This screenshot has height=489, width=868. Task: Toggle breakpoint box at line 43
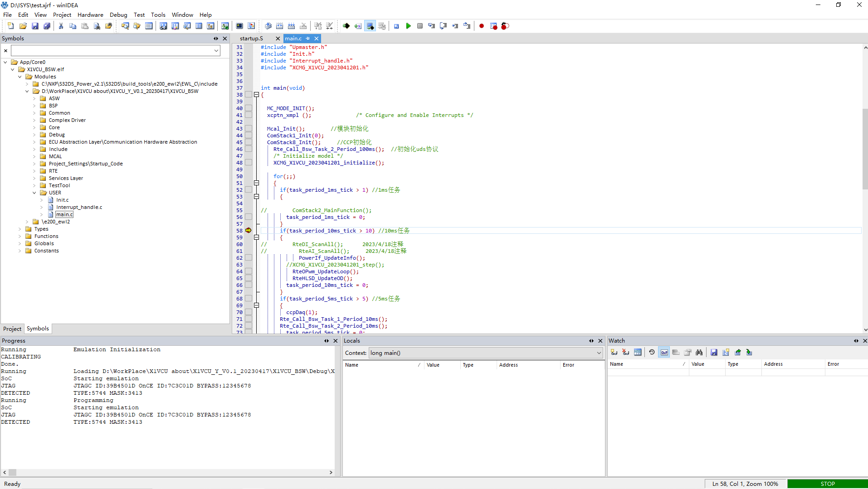point(249,129)
